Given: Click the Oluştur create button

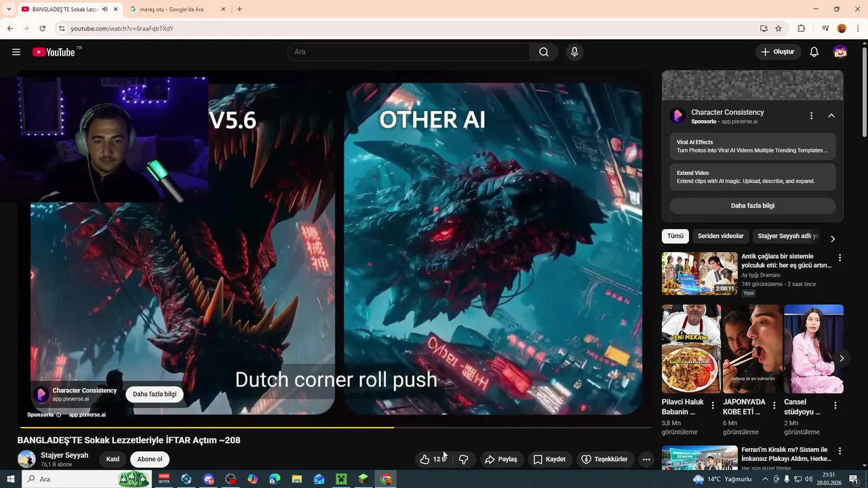Looking at the screenshot, I should (x=778, y=52).
